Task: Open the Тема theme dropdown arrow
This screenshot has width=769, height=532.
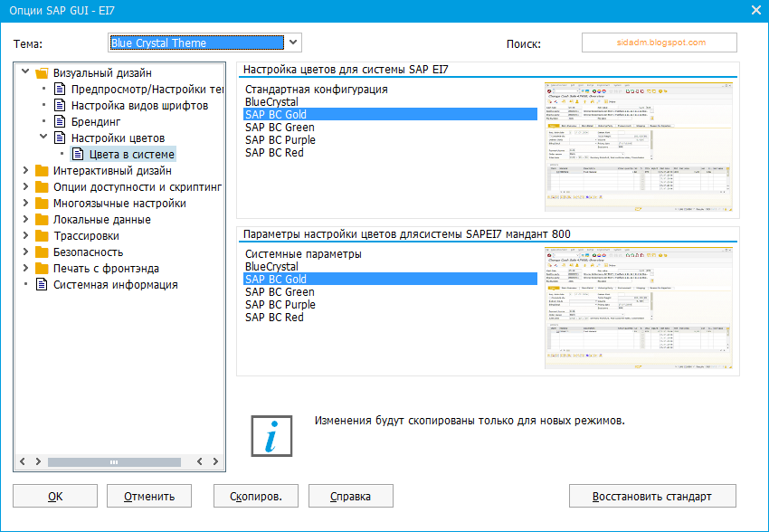Action: [293, 43]
